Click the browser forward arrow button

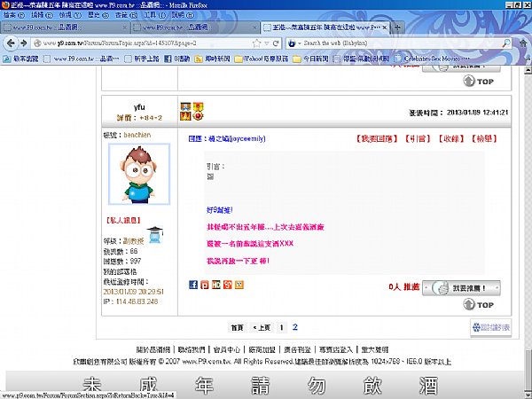click(23, 43)
